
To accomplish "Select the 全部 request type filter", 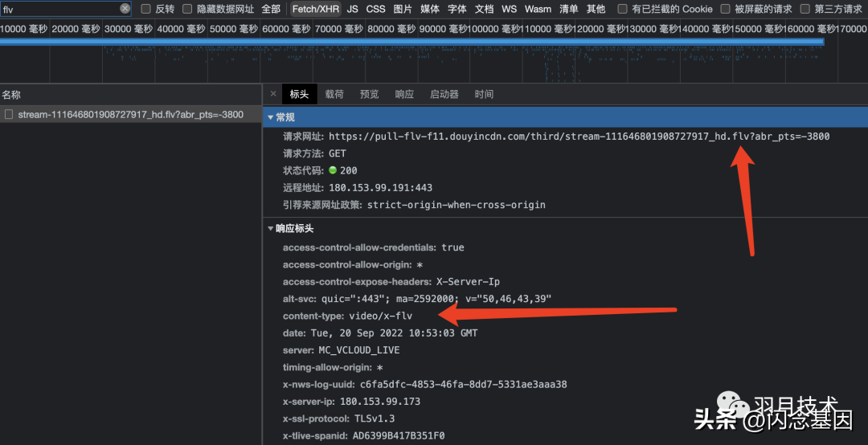I will [272, 9].
